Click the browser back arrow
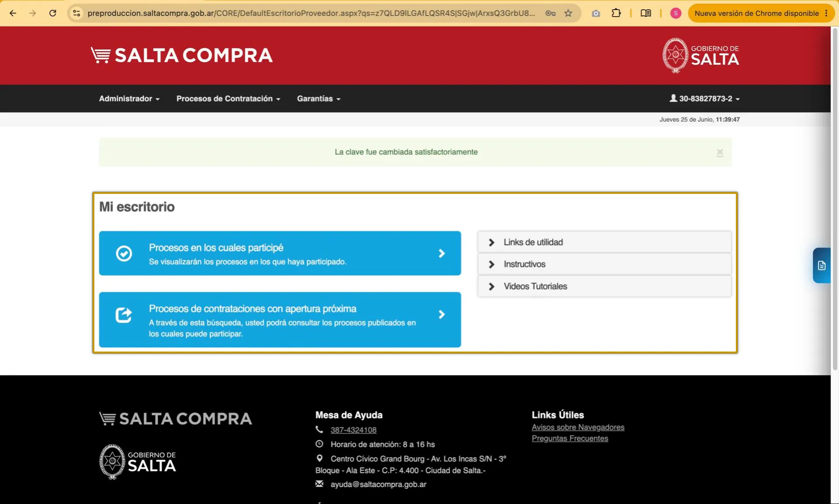The height and width of the screenshot is (504, 839). tap(13, 13)
